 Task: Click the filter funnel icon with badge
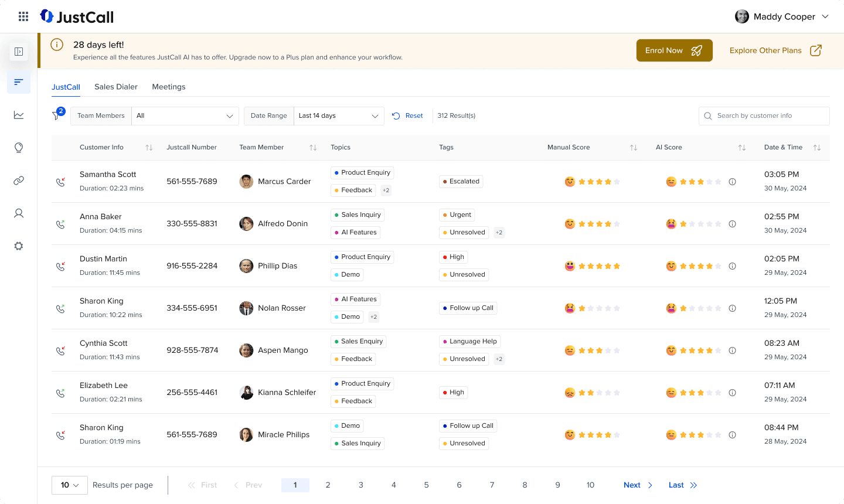click(58, 114)
